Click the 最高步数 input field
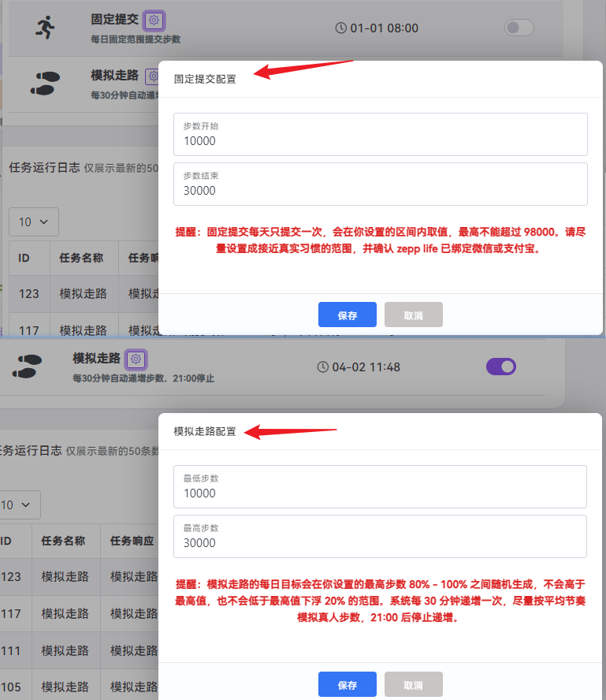The height and width of the screenshot is (700, 606). pos(380,536)
